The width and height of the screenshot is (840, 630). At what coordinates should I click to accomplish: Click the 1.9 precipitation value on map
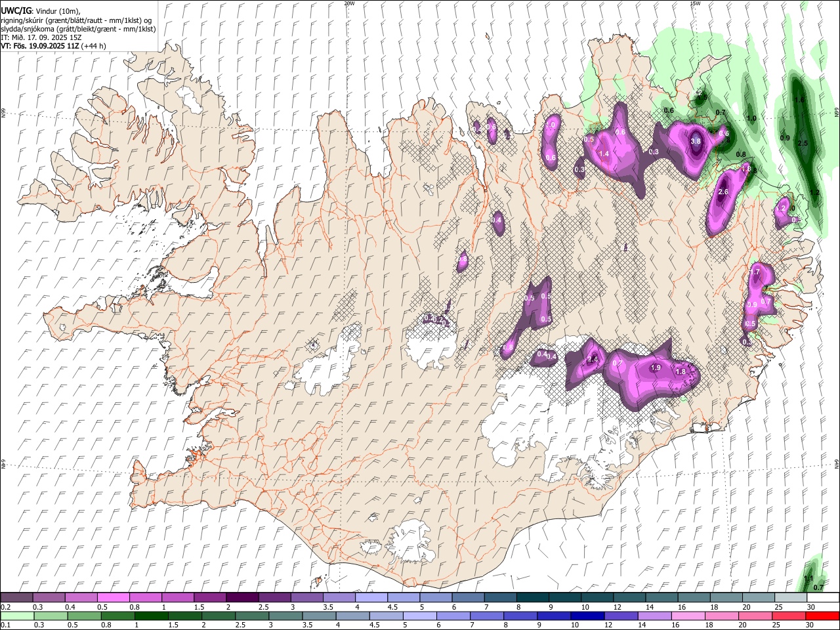coord(656,368)
